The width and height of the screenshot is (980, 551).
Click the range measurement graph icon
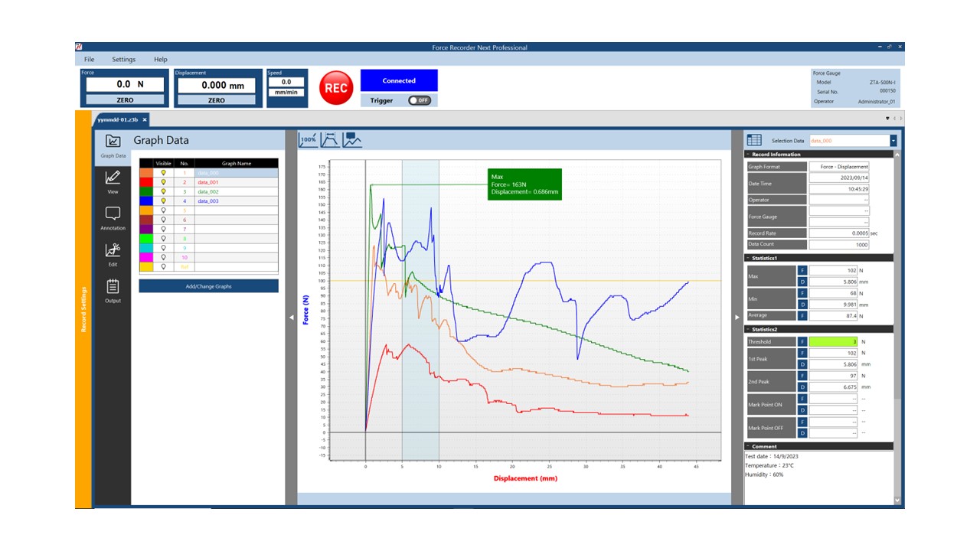[x=331, y=139]
